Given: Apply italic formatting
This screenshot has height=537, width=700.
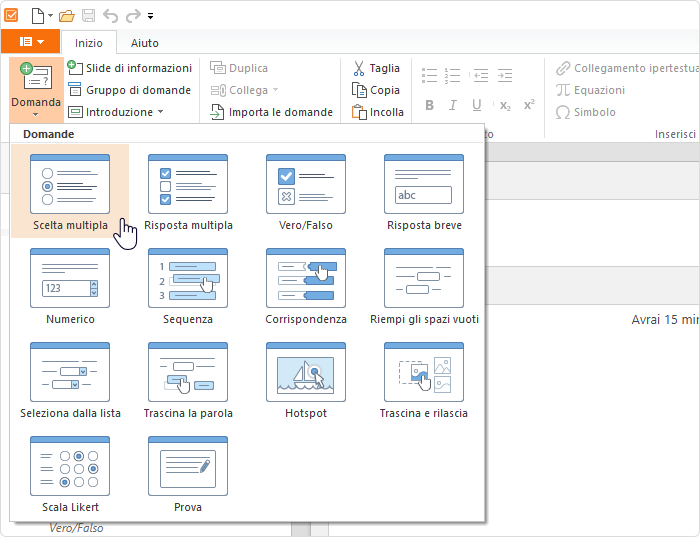Looking at the screenshot, I should (x=453, y=105).
